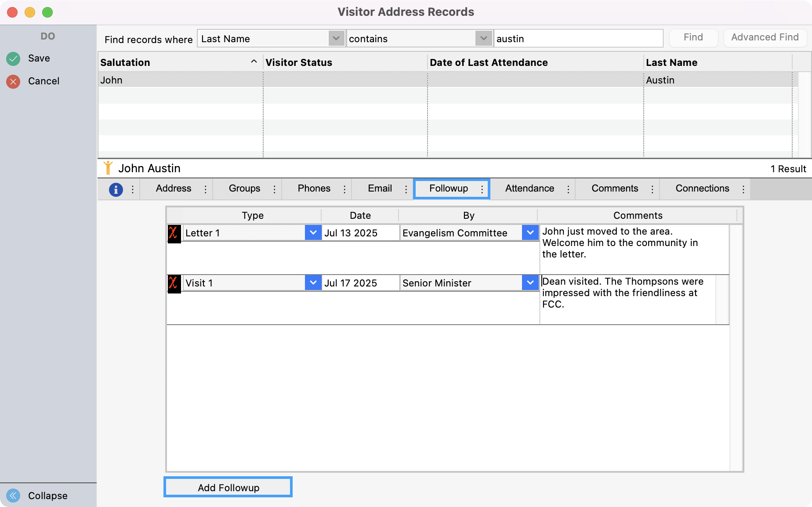
Task: Click the visitor figure icon beside John Austin
Action: tap(109, 167)
